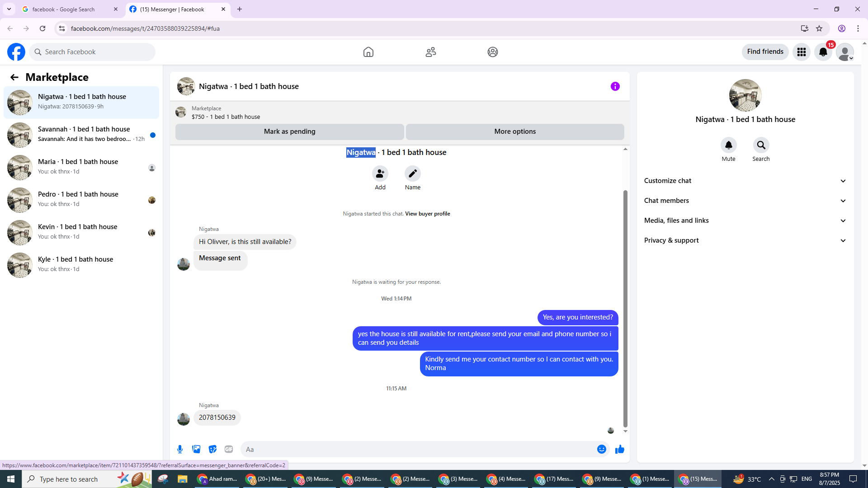Click Type here to search taskbar box
The image size is (868, 488).
[87, 479]
